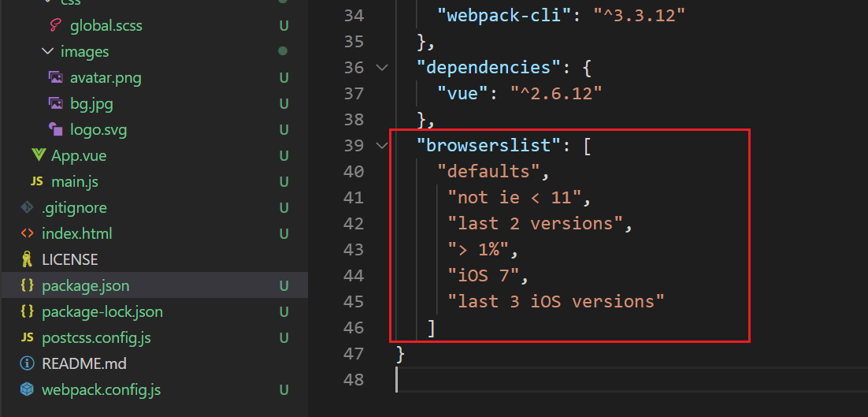Click the "defaults" string on line 40

[x=489, y=172]
